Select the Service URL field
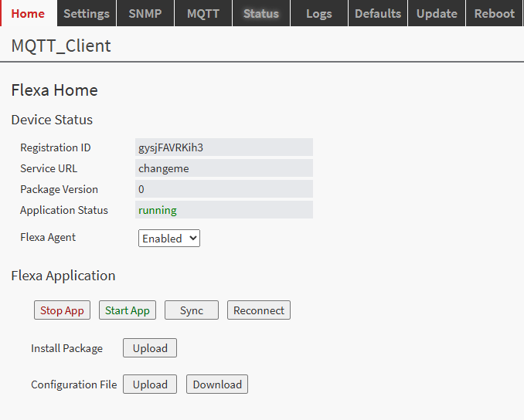 224,168
